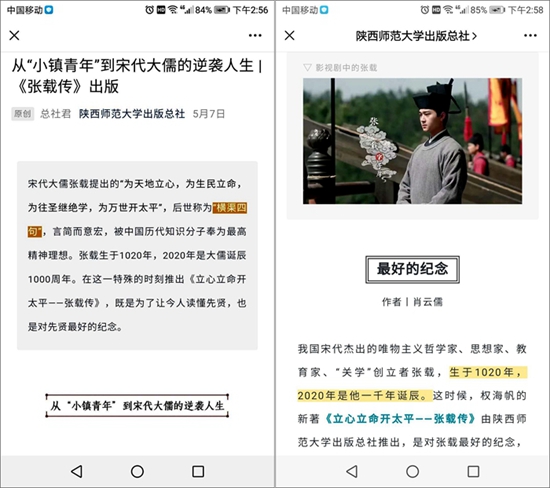Tap the back triangle on right navigation bar
Image resolution: width=550 pixels, height=488 pixels.
[352, 471]
